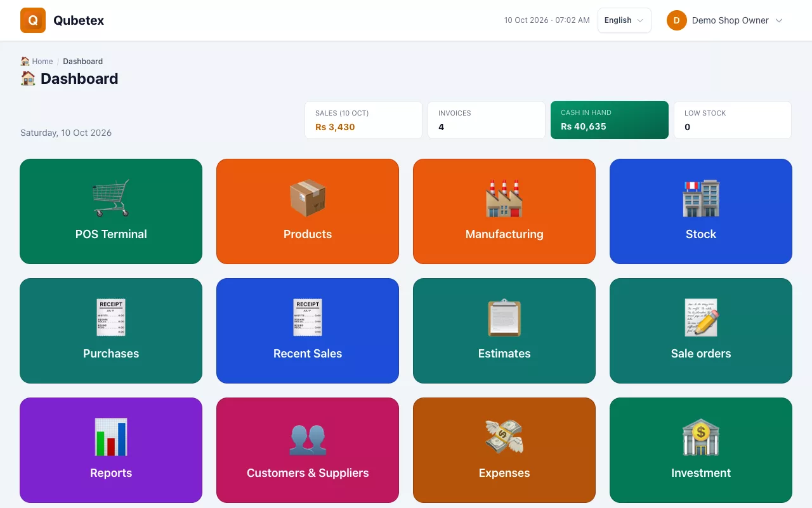Go to Home breadcrumb link
The width and height of the screenshot is (812, 508).
43,62
